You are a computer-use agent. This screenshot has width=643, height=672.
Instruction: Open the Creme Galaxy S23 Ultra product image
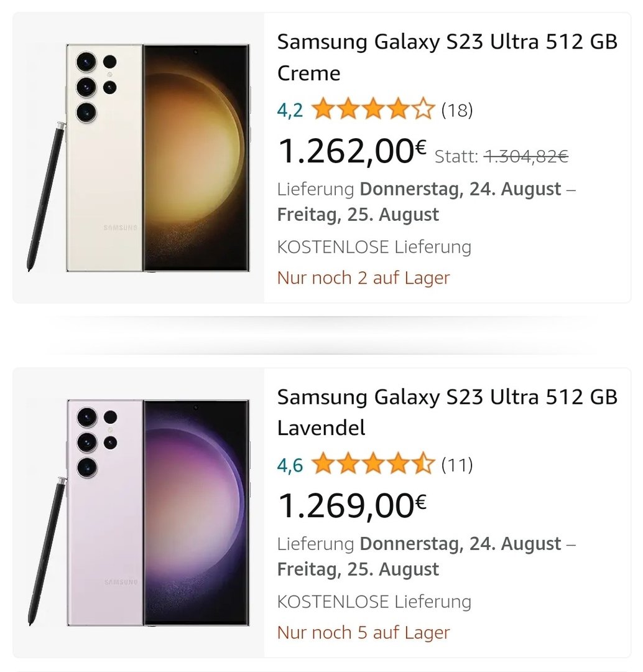pos(139,157)
